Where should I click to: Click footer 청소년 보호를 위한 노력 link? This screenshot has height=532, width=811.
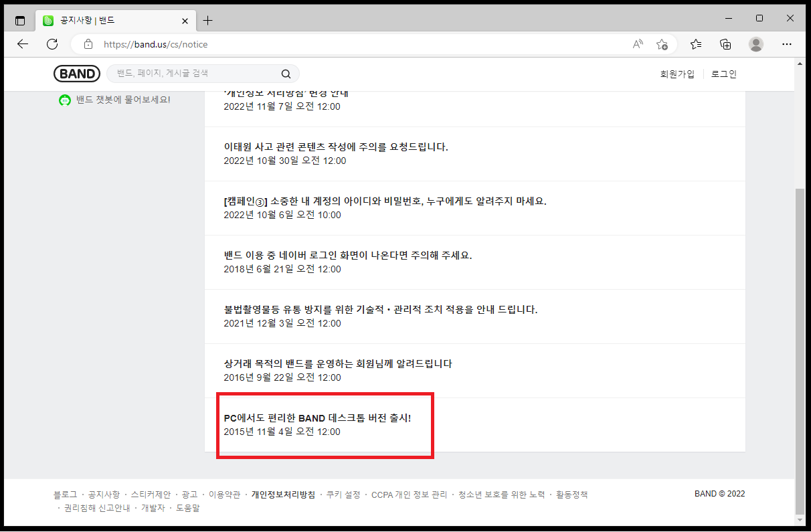click(501, 495)
